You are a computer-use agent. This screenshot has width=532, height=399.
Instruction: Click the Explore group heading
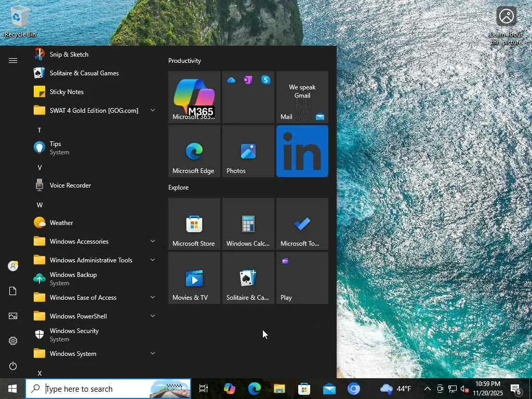[x=179, y=187]
